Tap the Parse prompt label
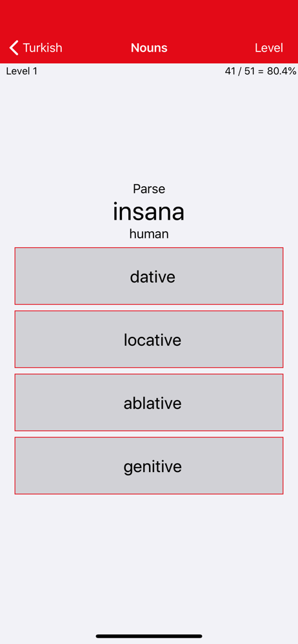The width and height of the screenshot is (298, 644). point(149,189)
